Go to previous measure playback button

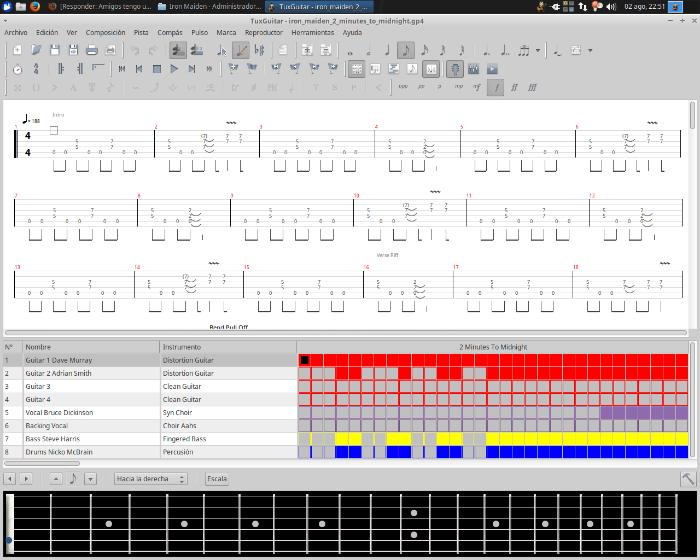139,69
